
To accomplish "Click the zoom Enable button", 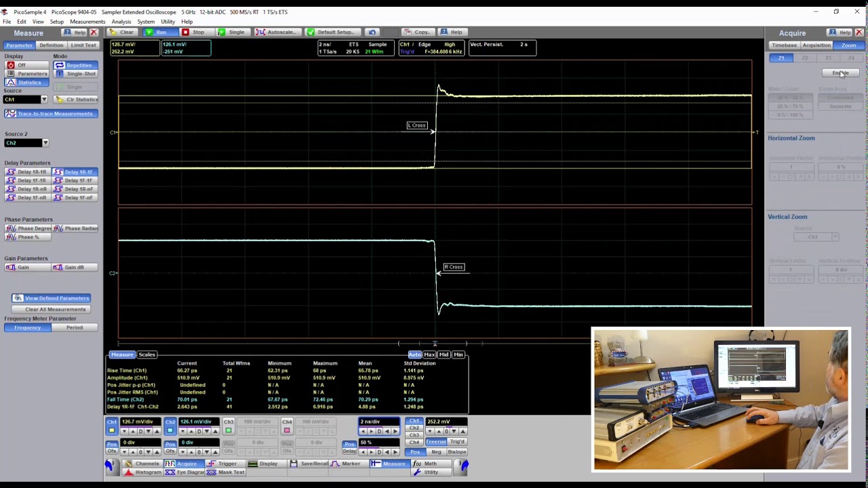I will 840,73.
